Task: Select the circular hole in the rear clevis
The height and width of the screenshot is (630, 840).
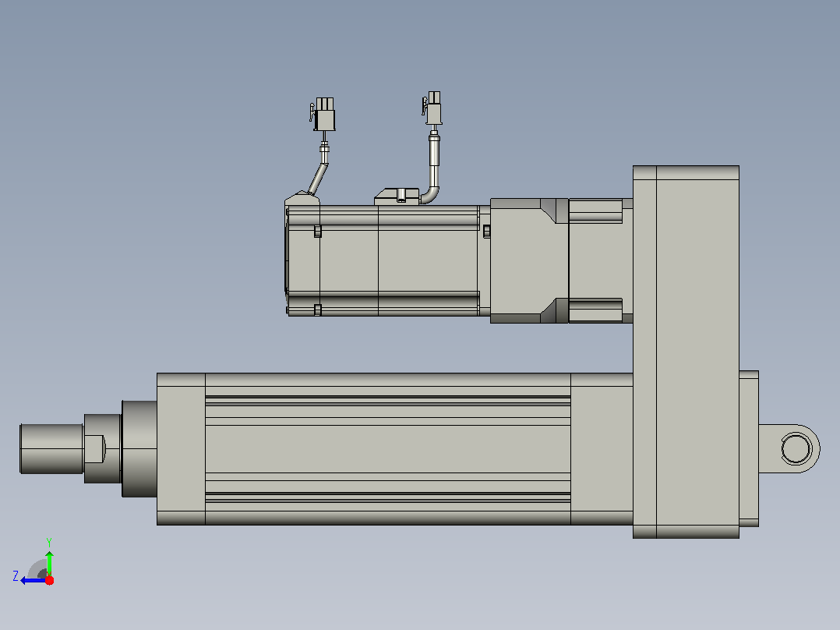Action: point(796,449)
